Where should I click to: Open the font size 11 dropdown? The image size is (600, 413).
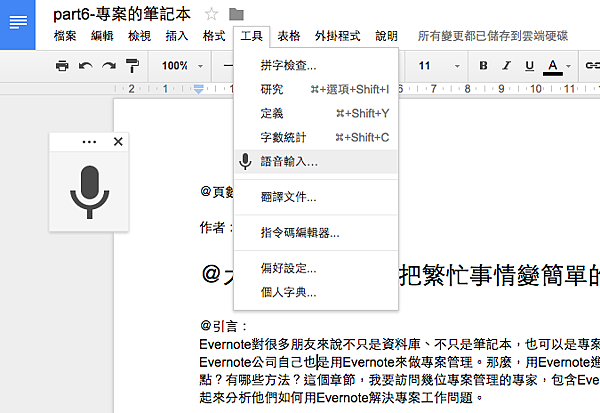pos(439,66)
